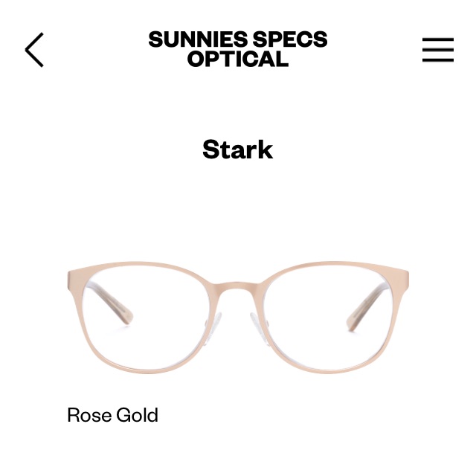This screenshot has width=476, height=476.
Task: Select the Stark product title
Action: click(238, 149)
